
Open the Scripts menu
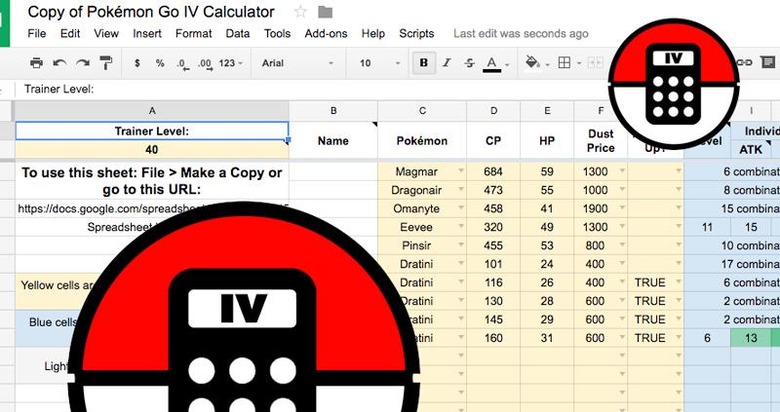[x=416, y=33]
